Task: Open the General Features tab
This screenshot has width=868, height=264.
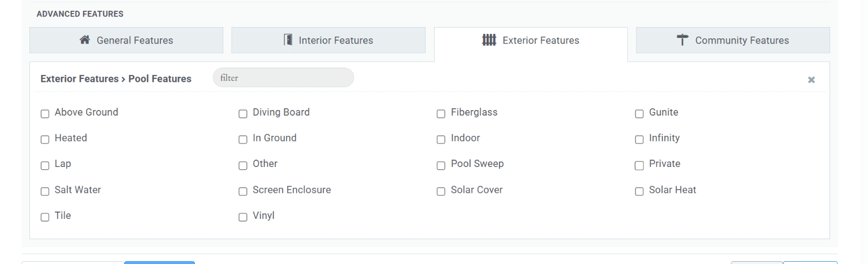Action: pyautogui.click(x=126, y=40)
